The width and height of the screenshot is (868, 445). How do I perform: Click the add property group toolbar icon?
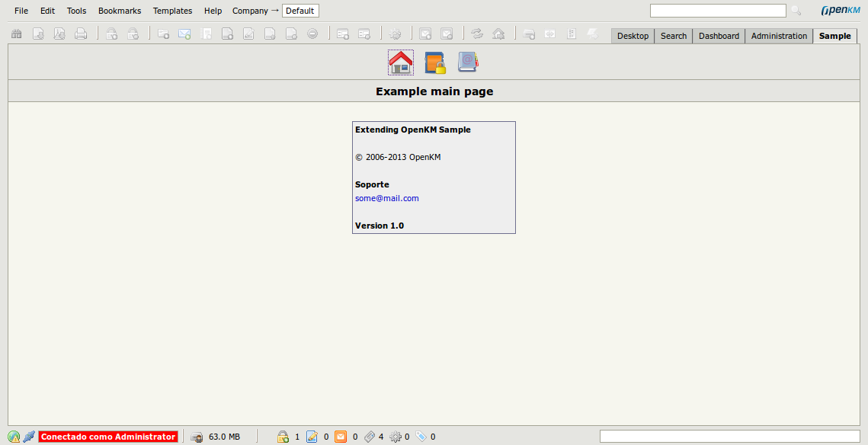(343, 34)
